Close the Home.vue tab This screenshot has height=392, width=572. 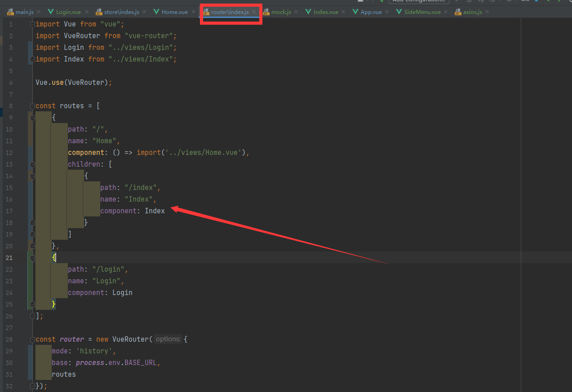coord(193,12)
